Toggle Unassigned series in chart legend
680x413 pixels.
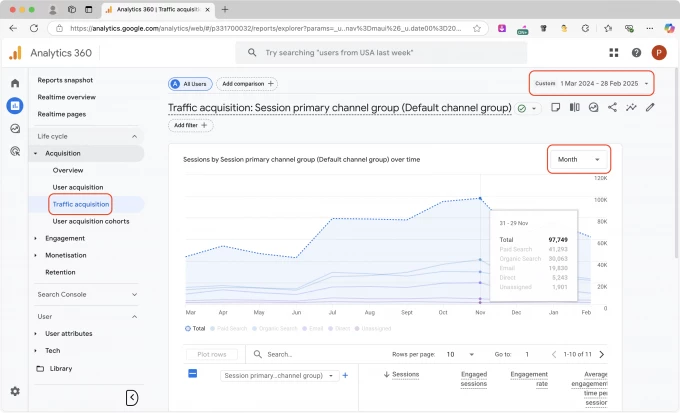[x=373, y=328]
